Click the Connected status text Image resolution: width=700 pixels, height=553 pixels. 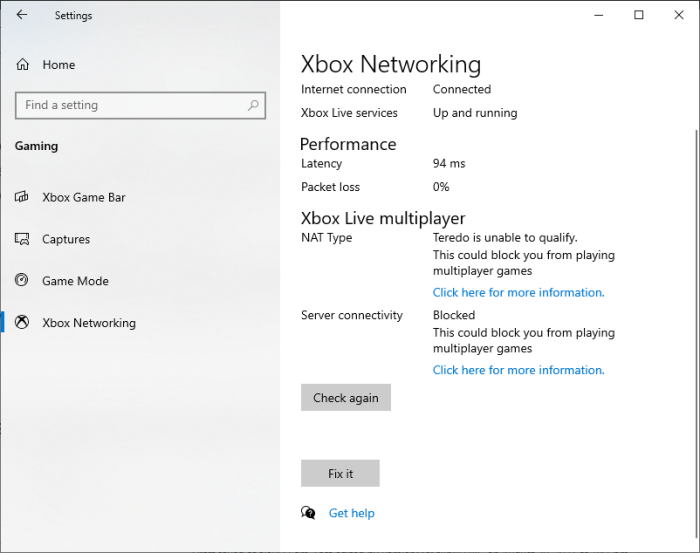[462, 89]
